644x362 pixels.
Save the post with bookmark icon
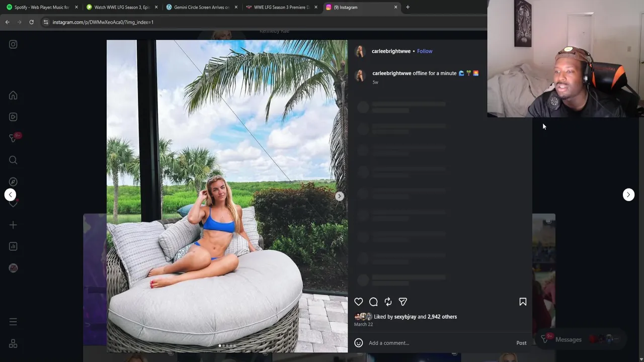[523, 302]
